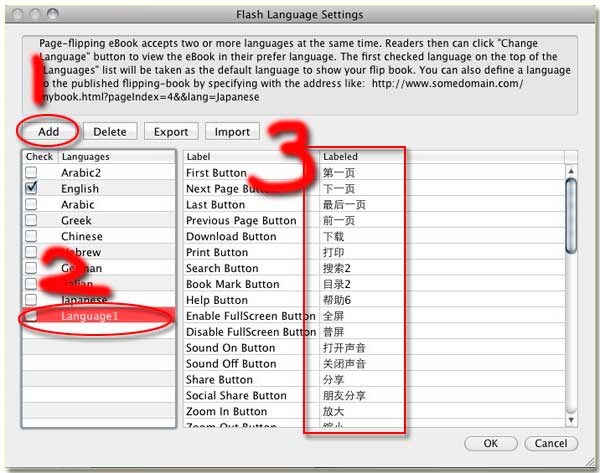This screenshot has height=473, width=600.
Task: Click the Add language button
Action: tap(48, 132)
